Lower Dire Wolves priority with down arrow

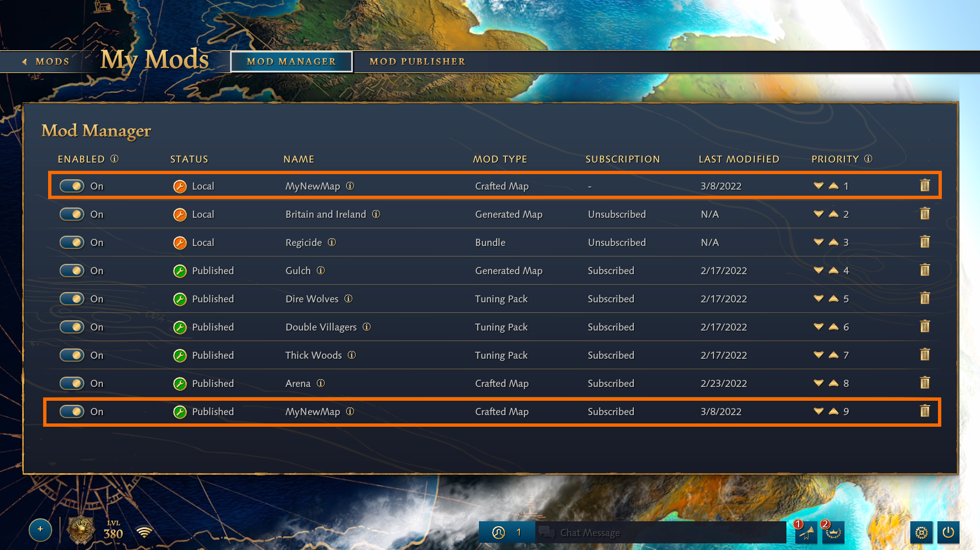pos(819,298)
